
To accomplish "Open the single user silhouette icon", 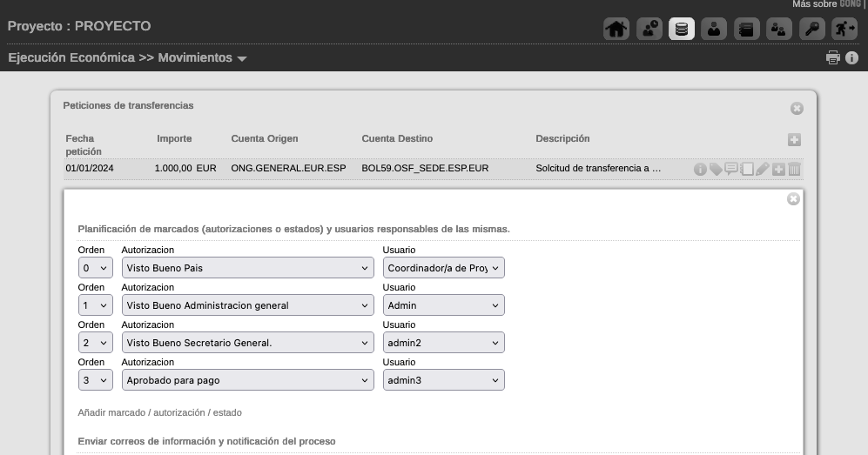I will point(714,29).
